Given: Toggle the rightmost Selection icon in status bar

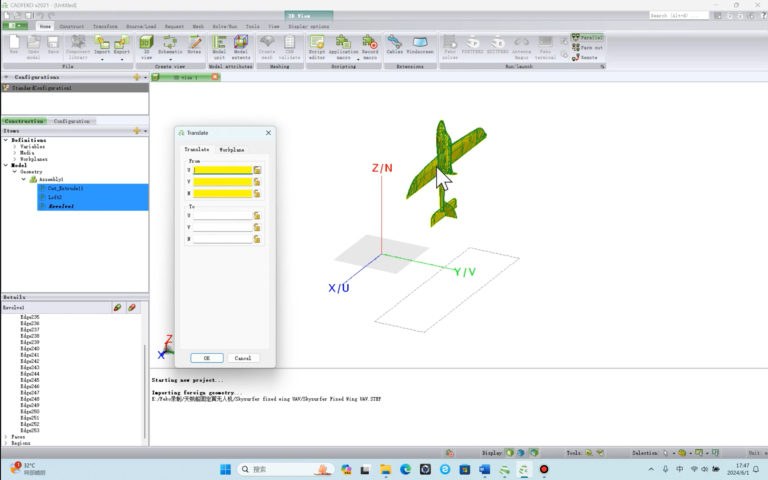Looking at the screenshot, I should [716, 453].
